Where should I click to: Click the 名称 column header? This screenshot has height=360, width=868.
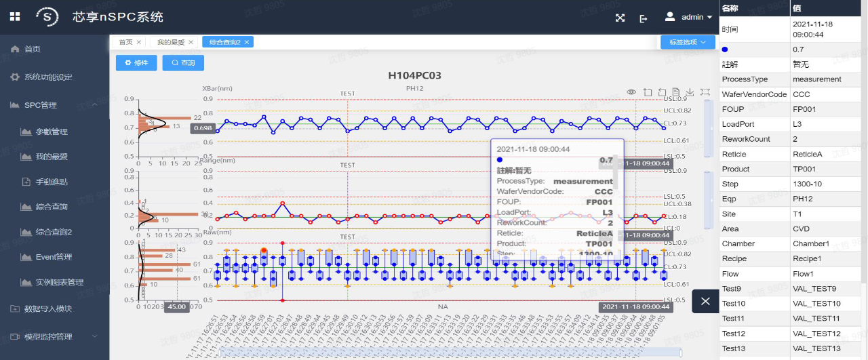click(x=754, y=8)
